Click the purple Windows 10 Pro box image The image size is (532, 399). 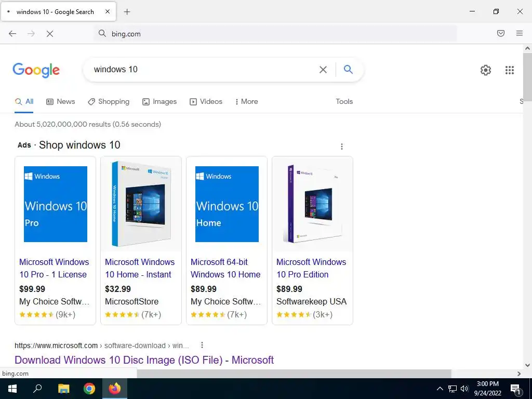point(312,204)
